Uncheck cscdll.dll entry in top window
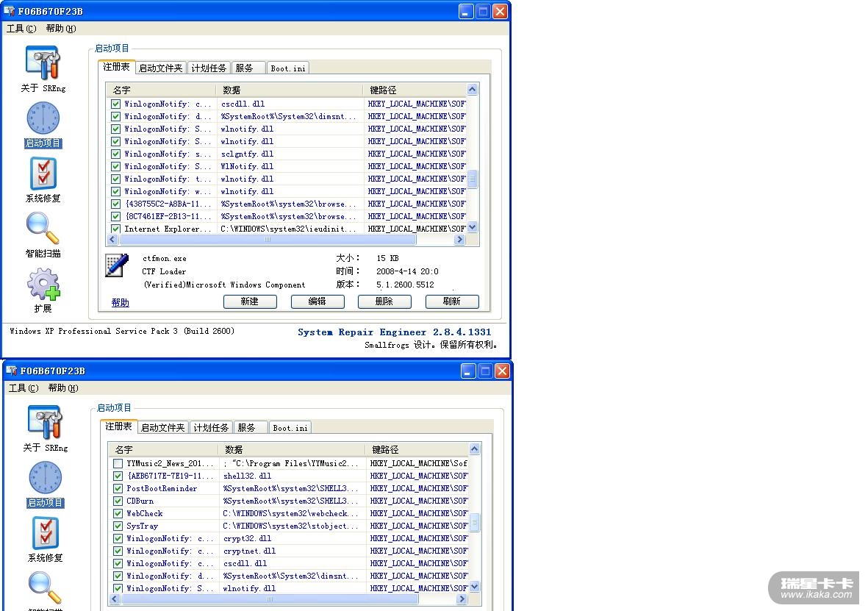This screenshot has height=611, width=868. click(x=115, y=104)
